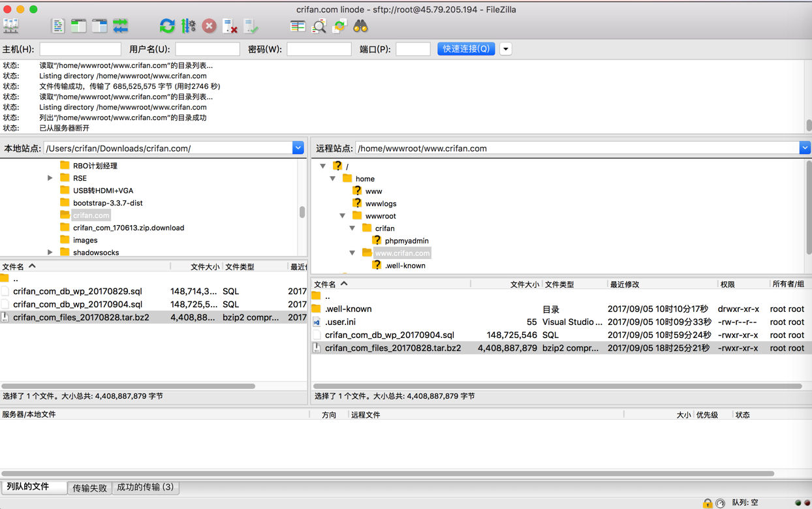Open the Quickconnect history dropdown

[506, 49]
